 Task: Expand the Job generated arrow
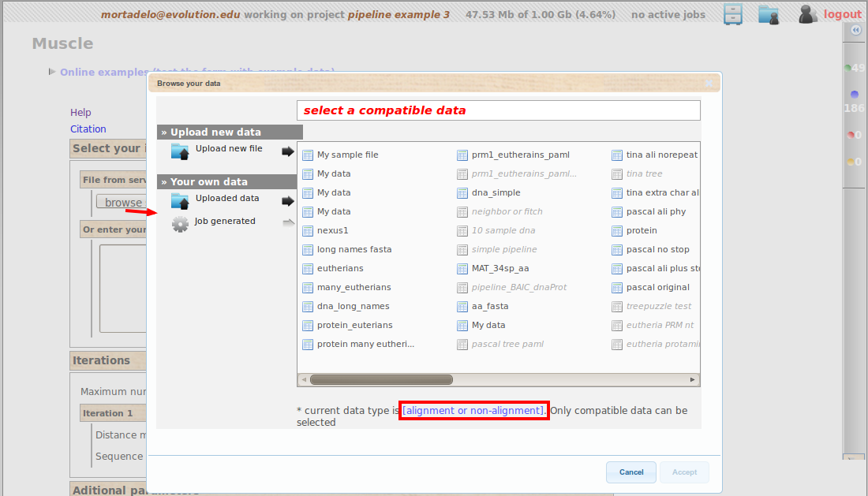[x=288, y=223]
